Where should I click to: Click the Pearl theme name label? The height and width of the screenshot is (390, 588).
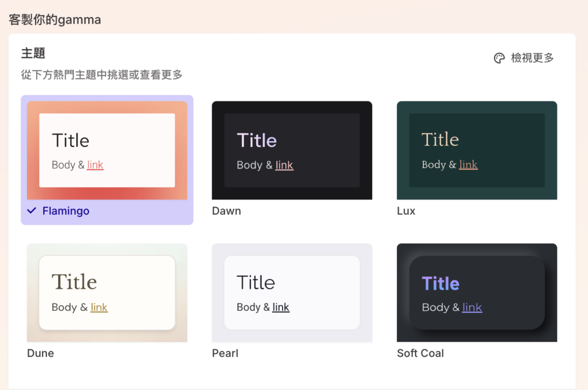225,353
